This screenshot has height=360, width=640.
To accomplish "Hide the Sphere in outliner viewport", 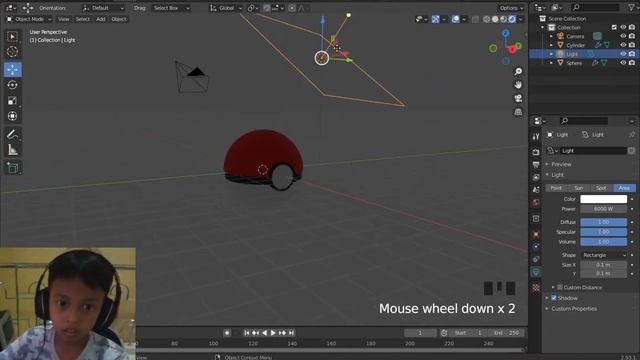I will tap(623, 63).
